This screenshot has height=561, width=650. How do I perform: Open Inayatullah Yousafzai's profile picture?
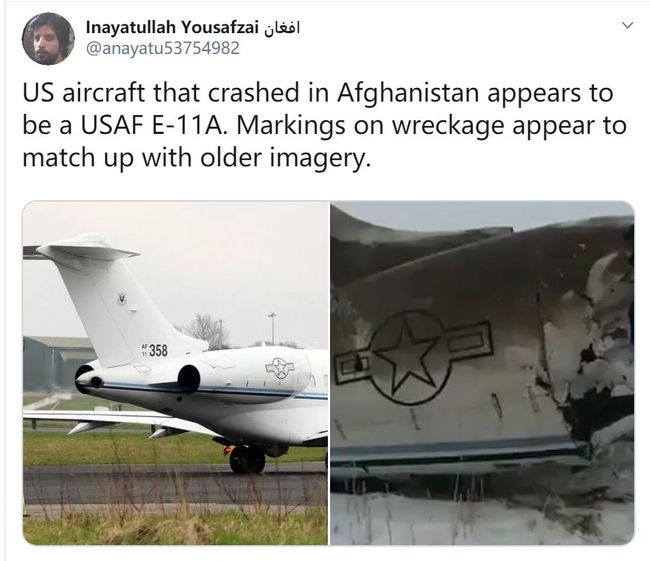[x=48, y=39]
